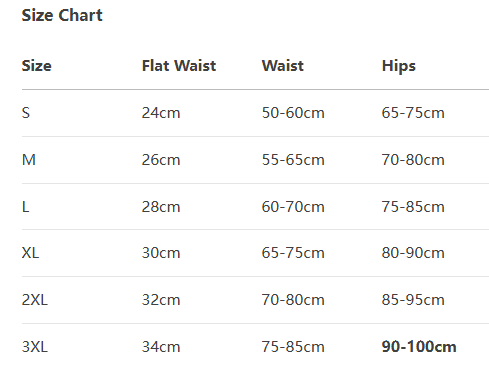Image resolution: width=489 pixels, height=370 pixels.
Task: Click the 55-65cm waist value
Action: (293, 160)
